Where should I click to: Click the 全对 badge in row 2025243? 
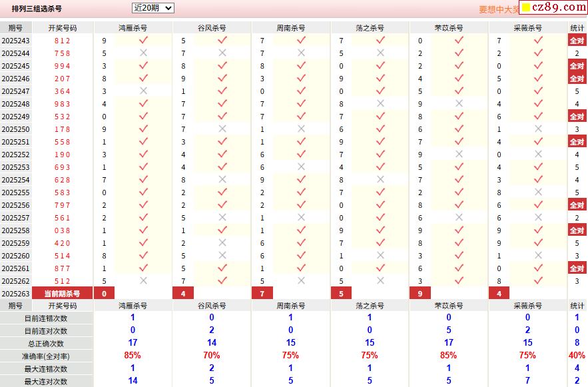(x=577, y=40)
